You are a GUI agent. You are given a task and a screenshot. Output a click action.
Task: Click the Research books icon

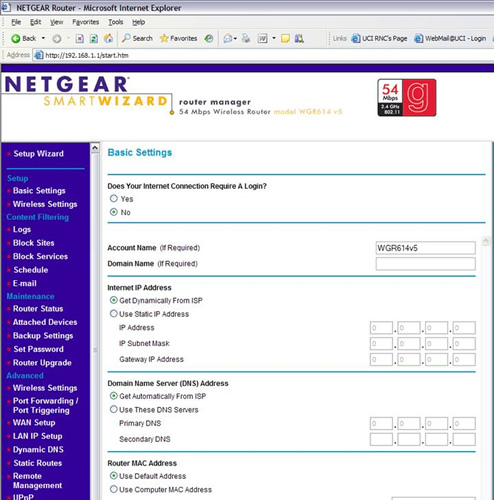click(299, 39)
